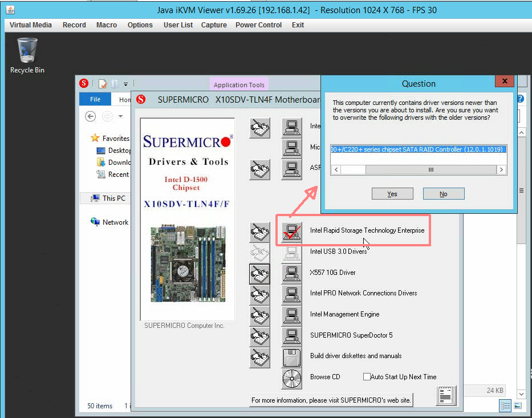
Task: Click the horizontal scrollbar thumb in driver list
Action: point(431,169)
